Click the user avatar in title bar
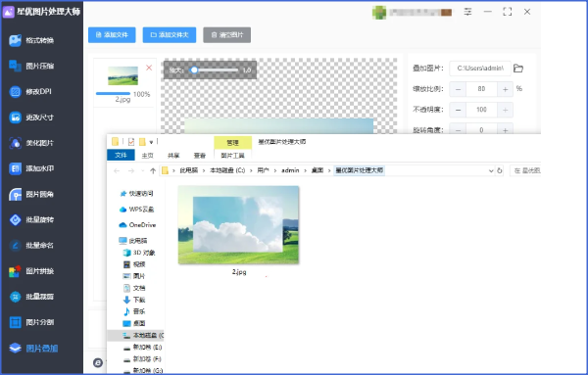This screenshot has height=375, width=588. click(x=379, y=13)
